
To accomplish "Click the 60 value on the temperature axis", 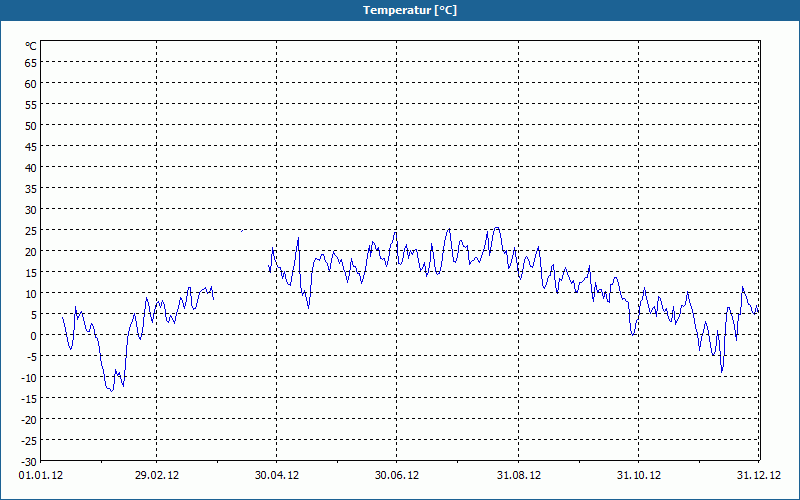I will click(x=31, y=84).
